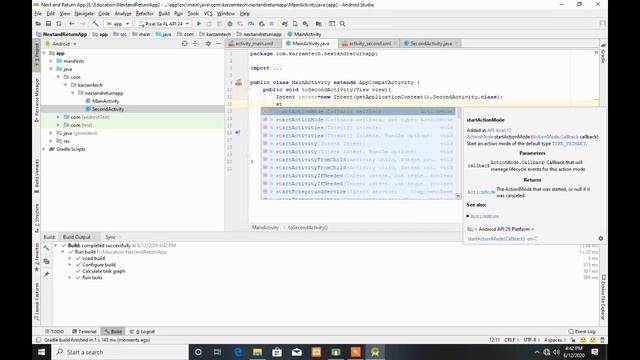640x360 pixels.
Task: Open the VCS menu
Action: point(208,13)
